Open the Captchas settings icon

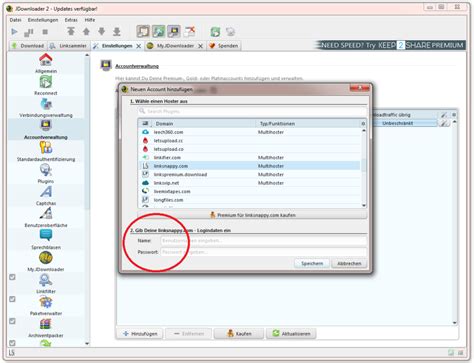(x=46, y=192)
